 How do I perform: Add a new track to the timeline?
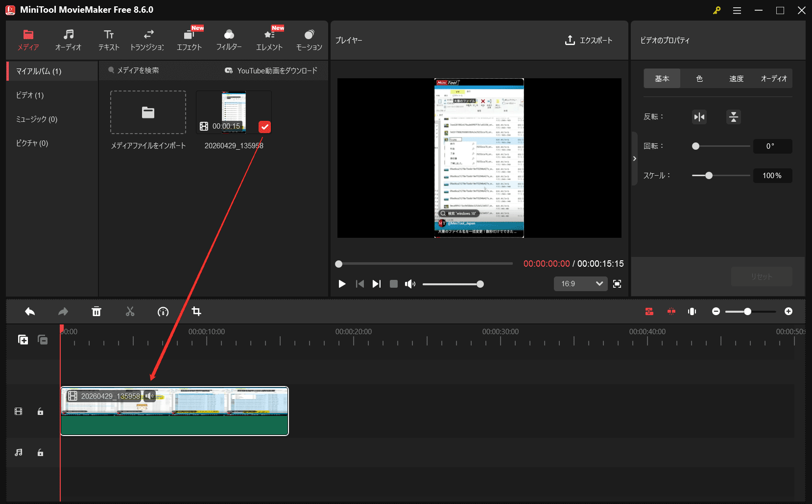(23, 340)
